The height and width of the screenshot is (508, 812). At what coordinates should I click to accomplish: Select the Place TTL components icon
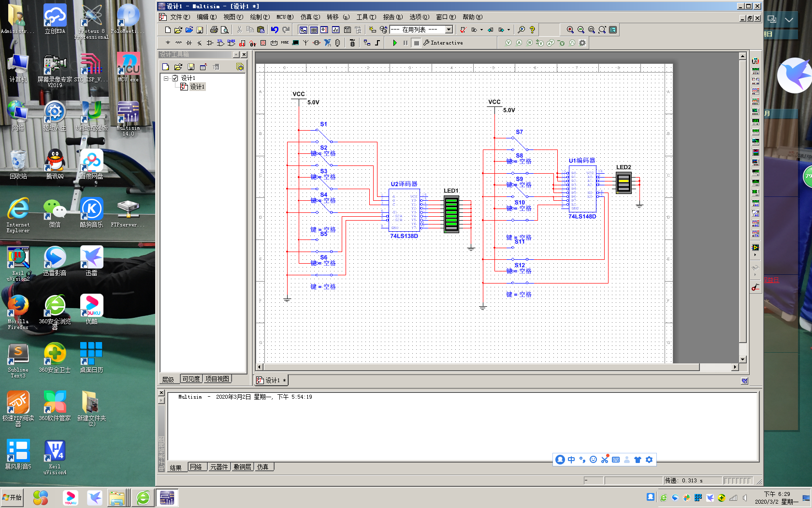pyautogui.click(x=219, y=43)
